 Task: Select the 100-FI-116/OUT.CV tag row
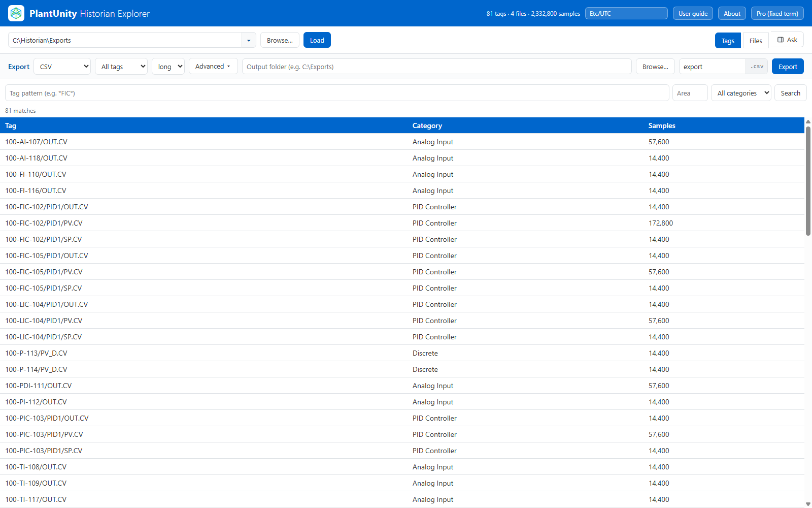coord(402,190)
